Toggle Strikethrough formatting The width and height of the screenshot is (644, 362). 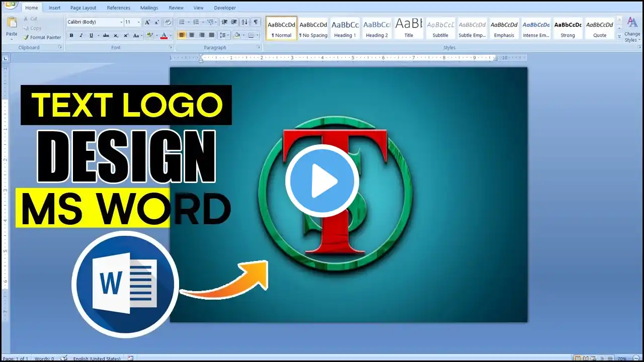click(106, 35)
